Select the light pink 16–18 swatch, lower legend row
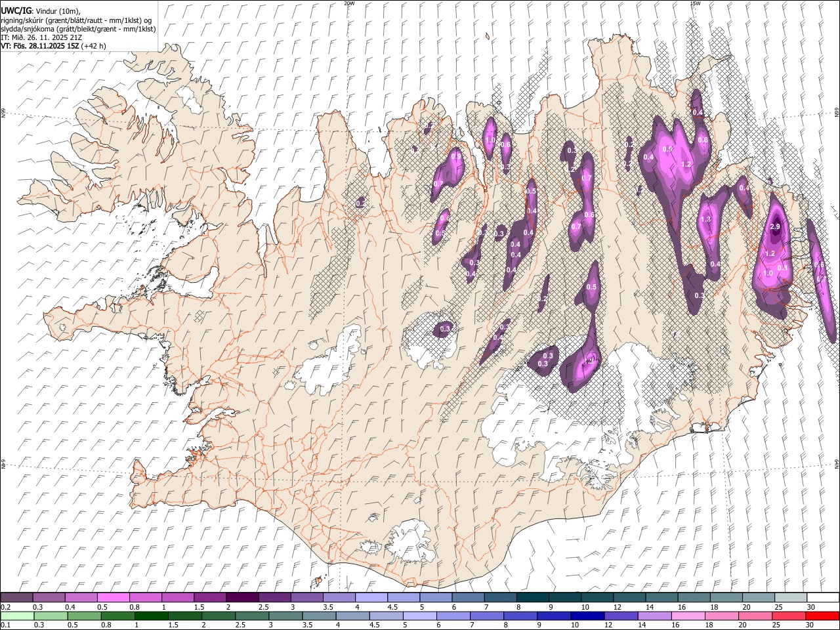840x630 pixels. coord(688,616)
